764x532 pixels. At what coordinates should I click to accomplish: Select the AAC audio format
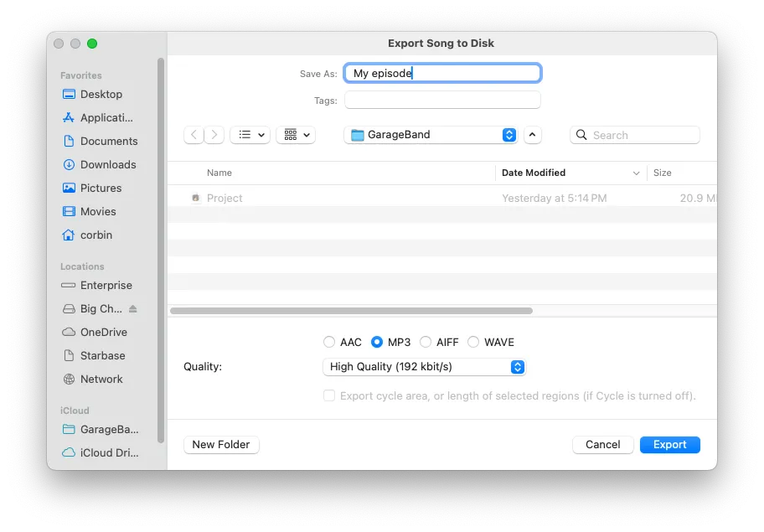pyautogui.click(x=330, y=342)
